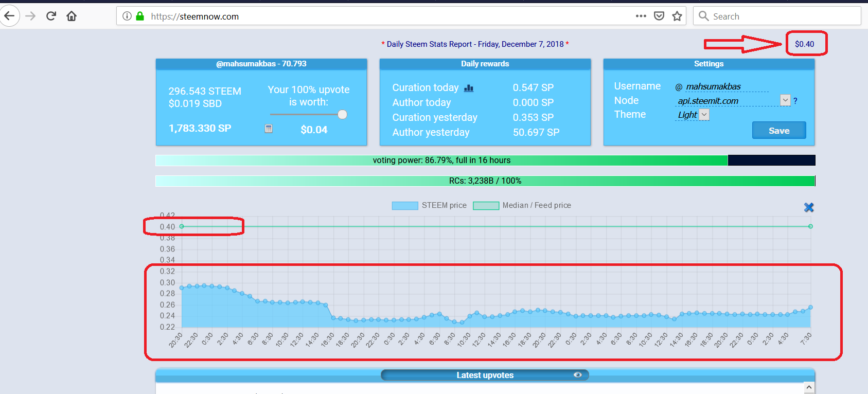Click the browser Search box
868x394 pixels.
pos(777,16)
